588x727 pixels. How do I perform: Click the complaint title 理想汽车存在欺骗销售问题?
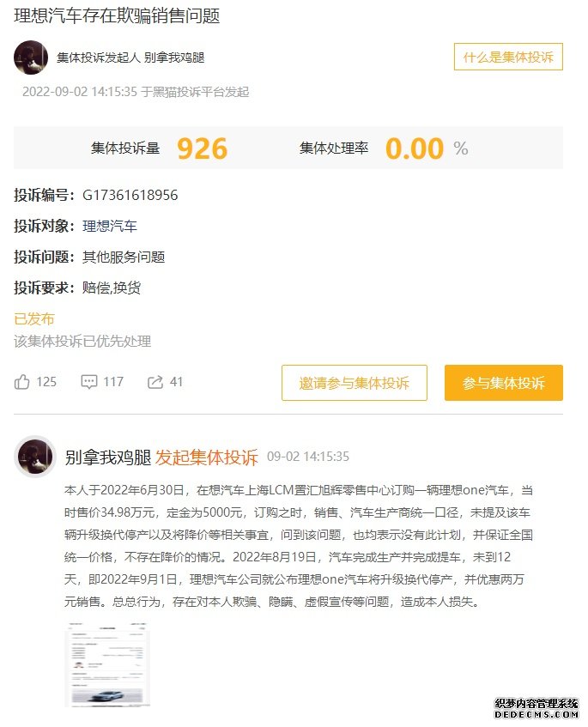coord(117,15)
